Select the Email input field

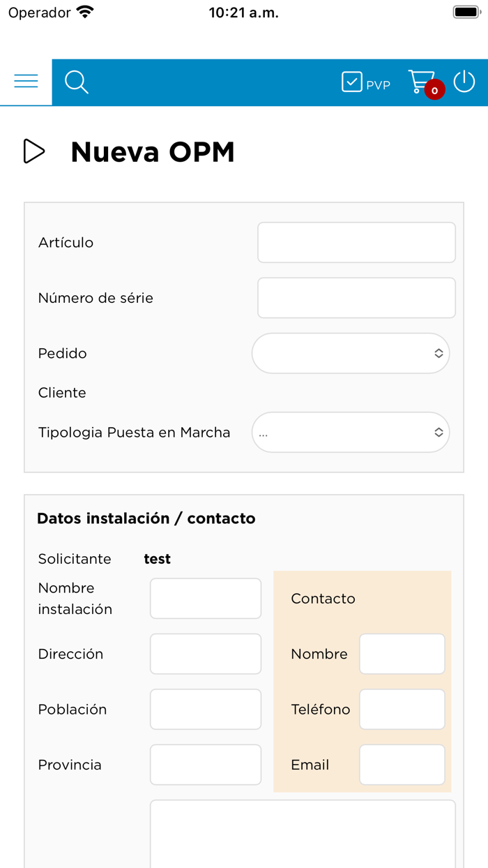coord(402,765)
